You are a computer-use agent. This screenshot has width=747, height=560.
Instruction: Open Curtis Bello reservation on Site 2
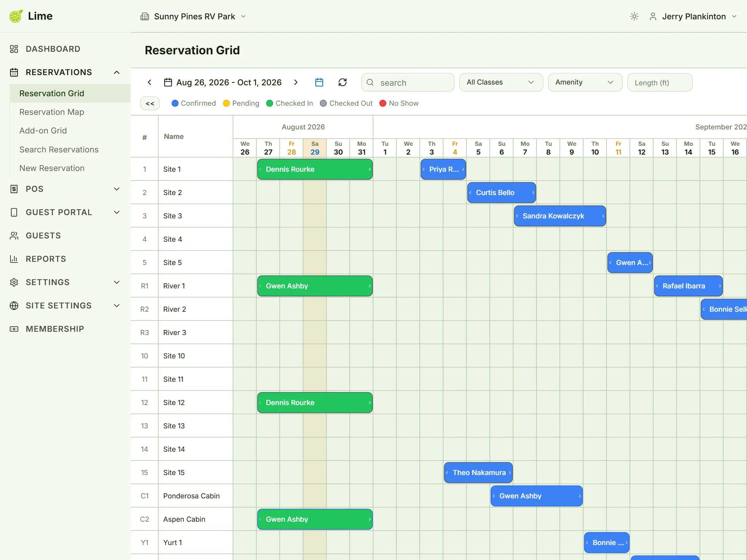tap(502, 192)
